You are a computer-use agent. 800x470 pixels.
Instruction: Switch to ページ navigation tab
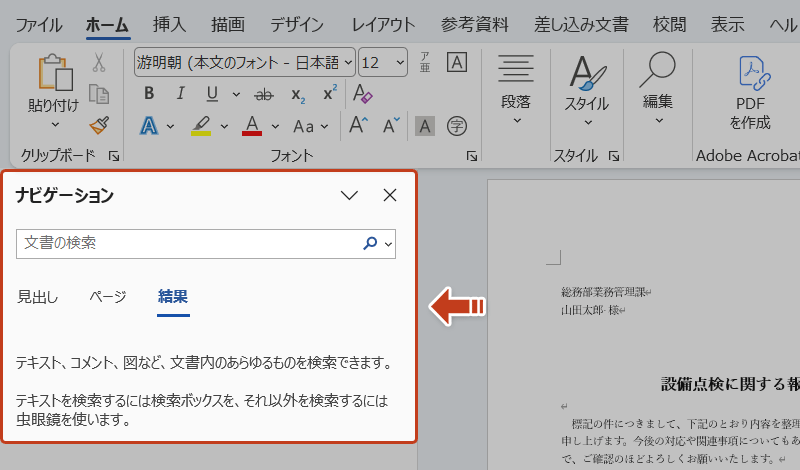(108, 297)
